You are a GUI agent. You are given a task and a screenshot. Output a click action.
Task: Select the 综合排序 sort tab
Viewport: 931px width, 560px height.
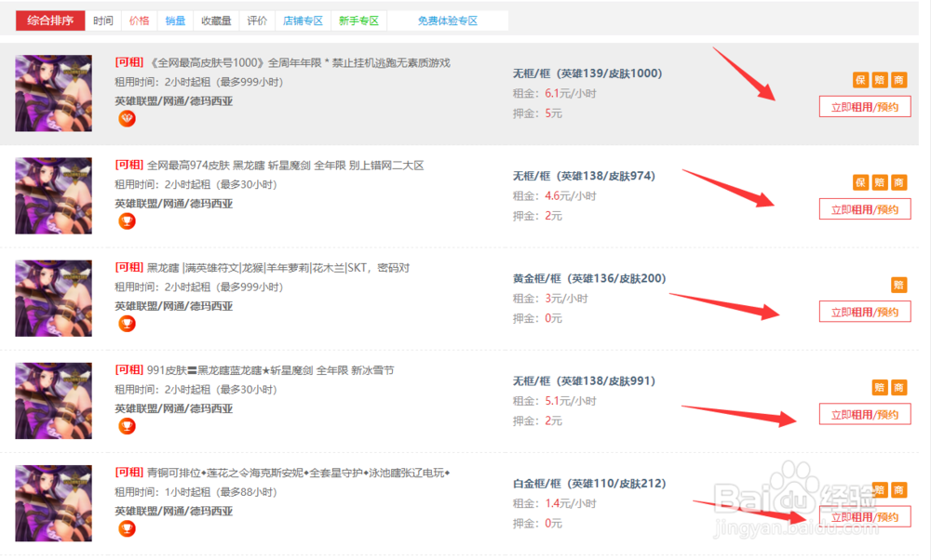50,20
